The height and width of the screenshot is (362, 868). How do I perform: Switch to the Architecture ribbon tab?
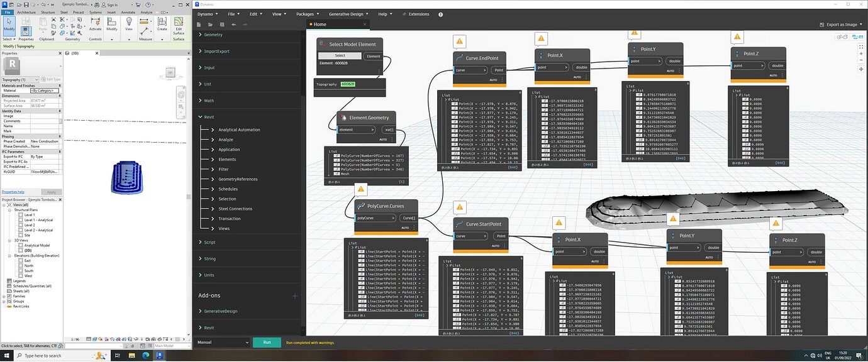click(26, 12)
